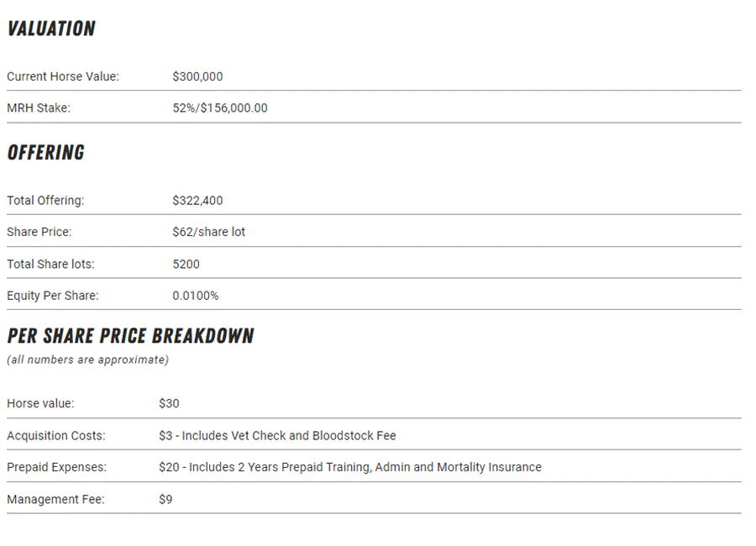Image resolution: width=756 pixels, height=546 pixels.
Task: Select the Acquisition Costs vet check description
Action: [277, 436]
